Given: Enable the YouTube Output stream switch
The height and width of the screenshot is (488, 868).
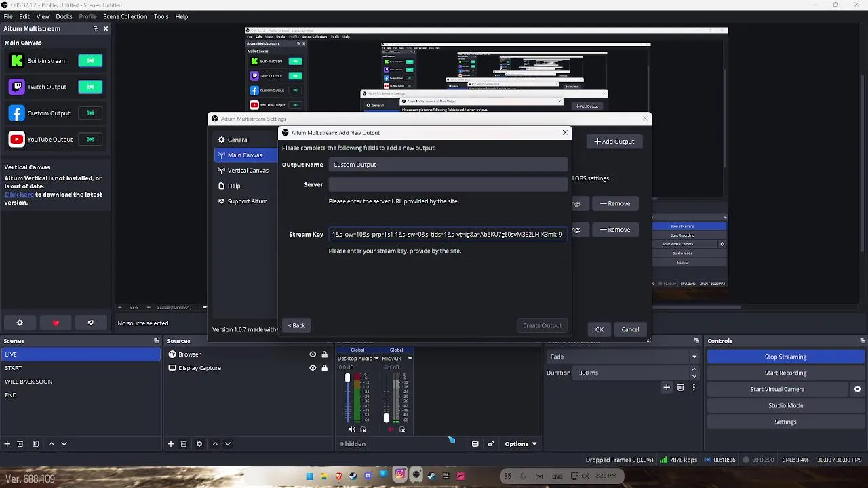Looking at the screenshot, I should [90, 140].
